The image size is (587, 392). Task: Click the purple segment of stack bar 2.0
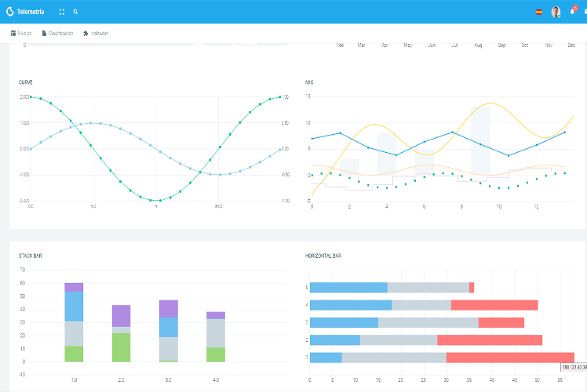tap(121, 315)
